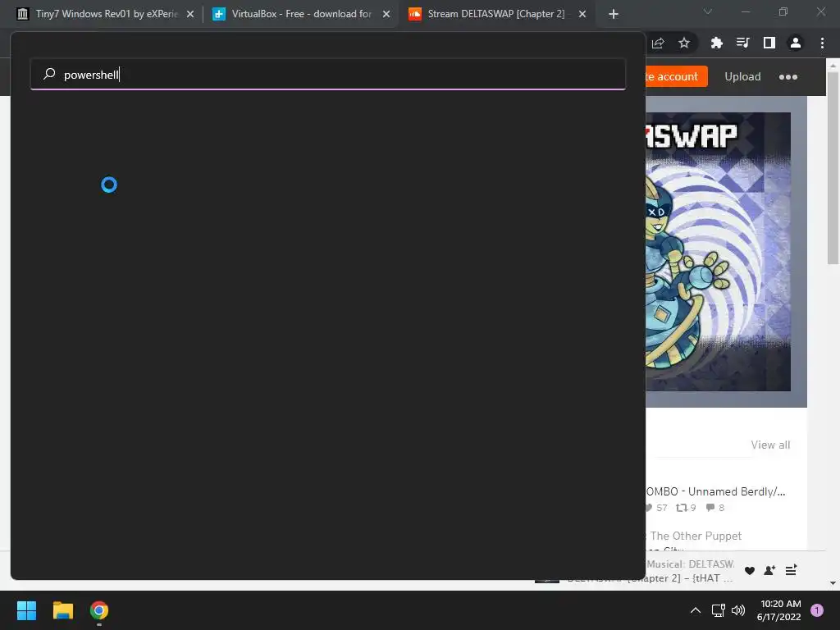
Task: Close the Tiny7 Windows Rev01 tab
Action: (x=190, y=14)
